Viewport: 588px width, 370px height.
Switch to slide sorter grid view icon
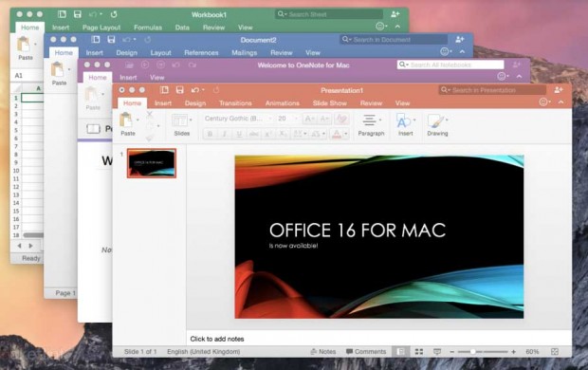pos(419,352)
